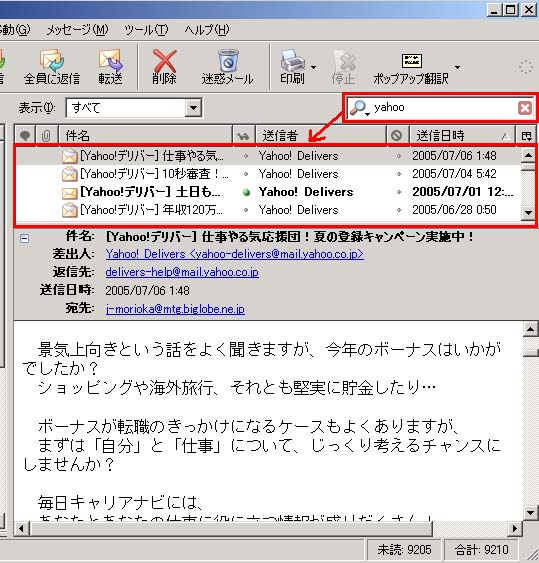Open the 表示 view filter combo box
The height and width of the screenshot is (563, 539).
point(134,108)
